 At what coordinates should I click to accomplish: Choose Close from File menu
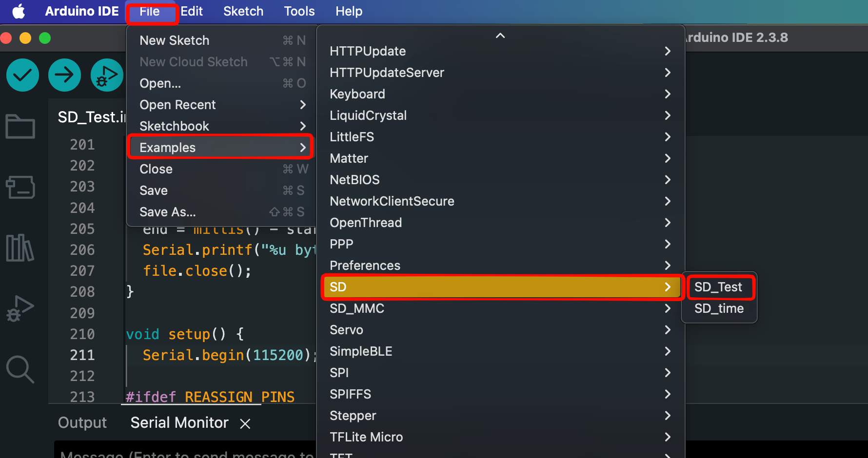click(x=221, y=169)
